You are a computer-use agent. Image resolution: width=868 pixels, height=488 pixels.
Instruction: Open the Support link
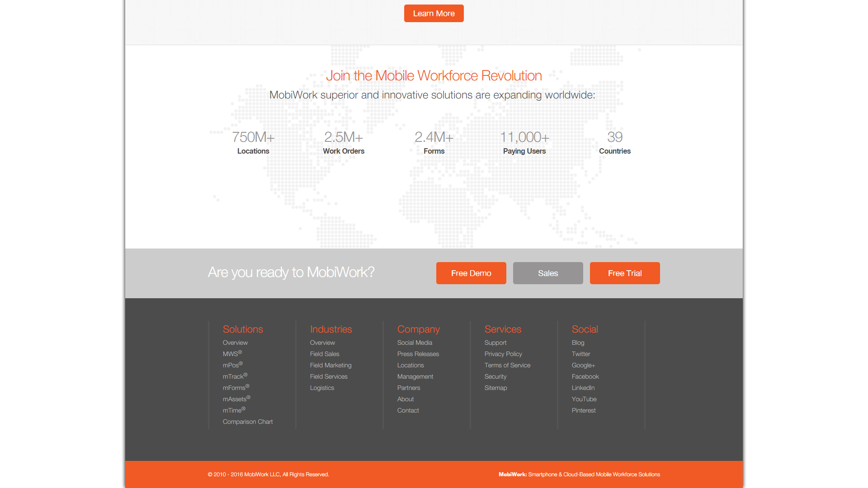[x=495, y=343]
